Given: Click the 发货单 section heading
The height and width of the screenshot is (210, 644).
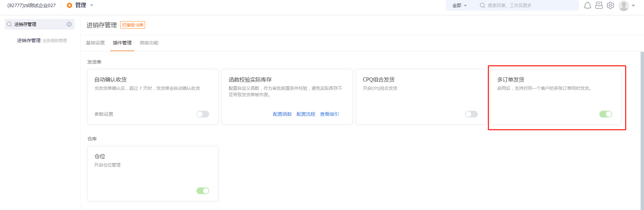Looking at the screenshot, I should pyautogui.click(x=94, y=62).
